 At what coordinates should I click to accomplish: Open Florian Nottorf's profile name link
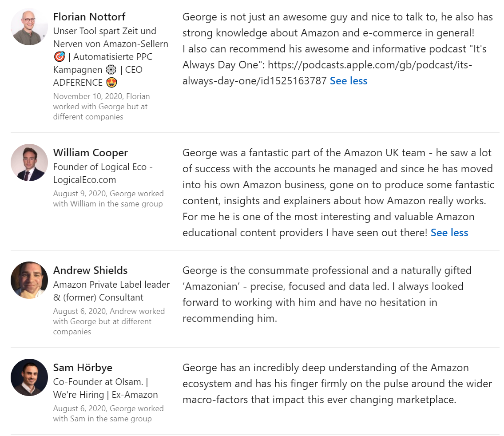89,17
